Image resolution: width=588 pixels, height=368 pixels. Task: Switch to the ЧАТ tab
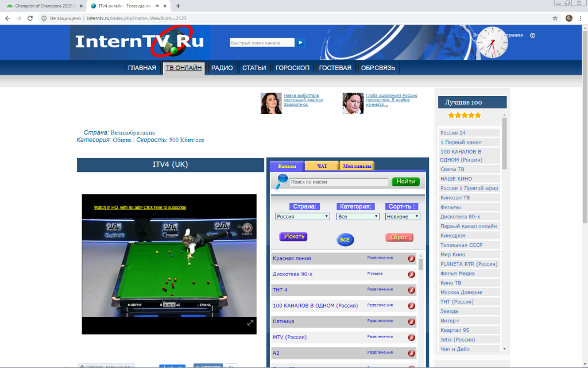(x=322, y=166)
